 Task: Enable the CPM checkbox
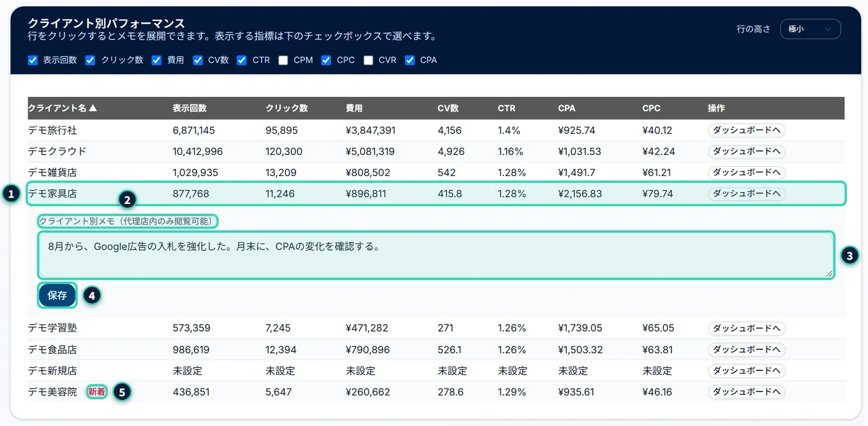(283, 60)
